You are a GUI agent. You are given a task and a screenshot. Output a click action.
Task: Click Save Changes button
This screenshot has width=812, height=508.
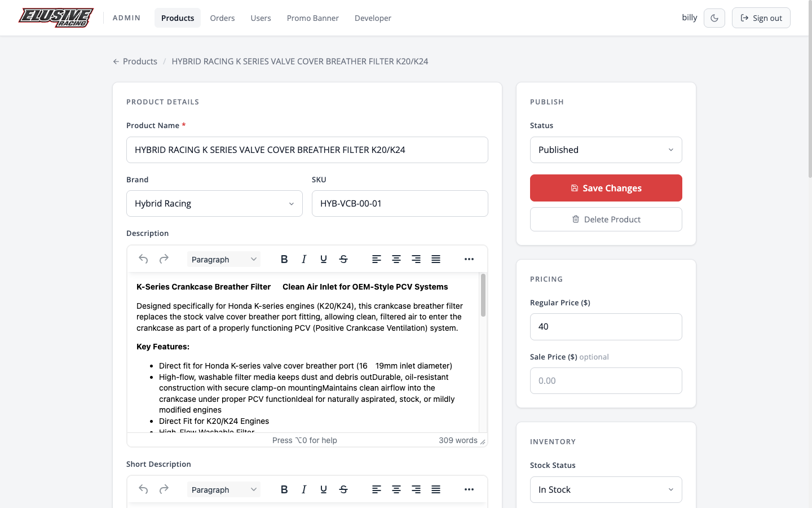pyautogui.click(x=606, y=188)
